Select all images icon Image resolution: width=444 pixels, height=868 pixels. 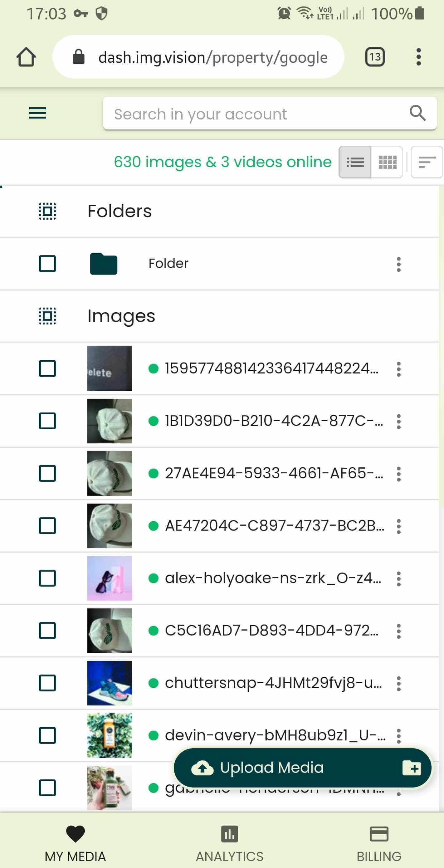[47, 316]
